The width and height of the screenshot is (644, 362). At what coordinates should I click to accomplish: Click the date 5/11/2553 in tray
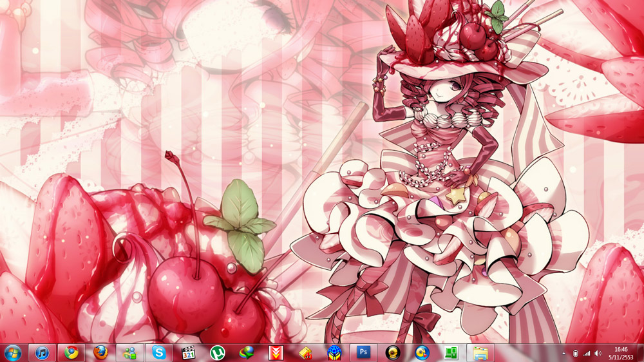pos(621,357)
